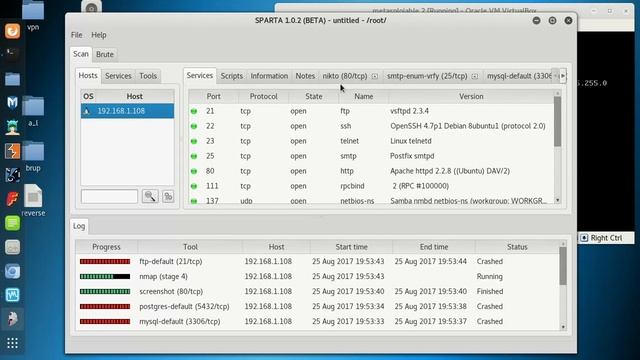Open the Scripts tab

click(x=231, y=76)
